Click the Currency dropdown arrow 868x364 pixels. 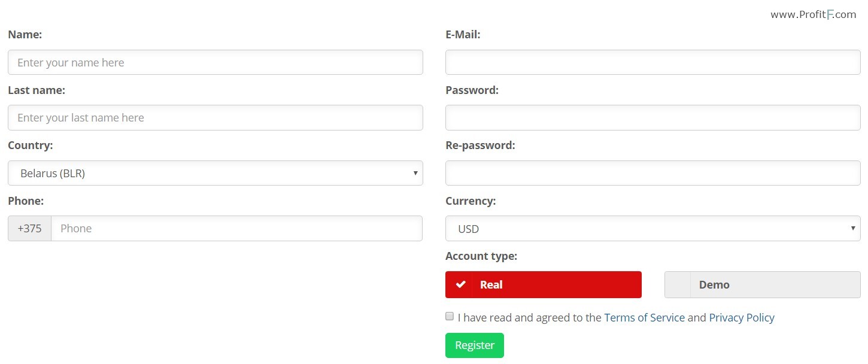[853, 228]
